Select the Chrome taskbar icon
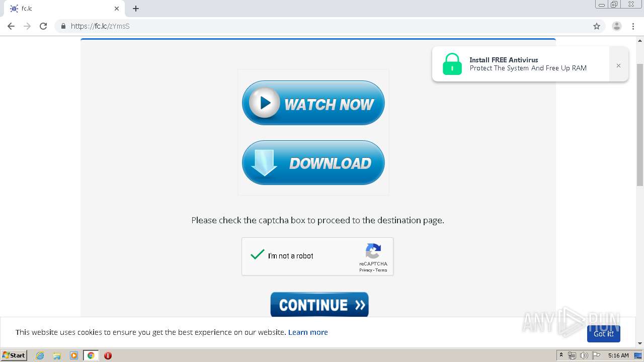The image size is (644, 362). click(x=91, y=355)
